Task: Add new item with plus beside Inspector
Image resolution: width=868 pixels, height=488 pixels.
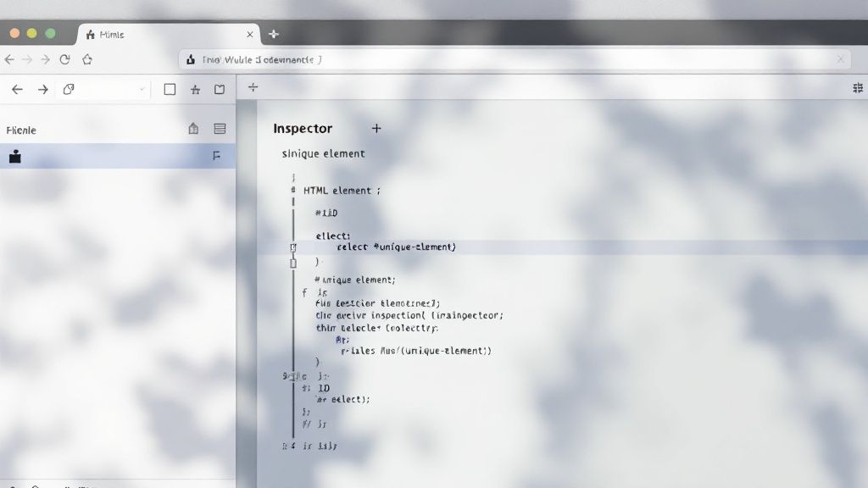Action: 376,129
